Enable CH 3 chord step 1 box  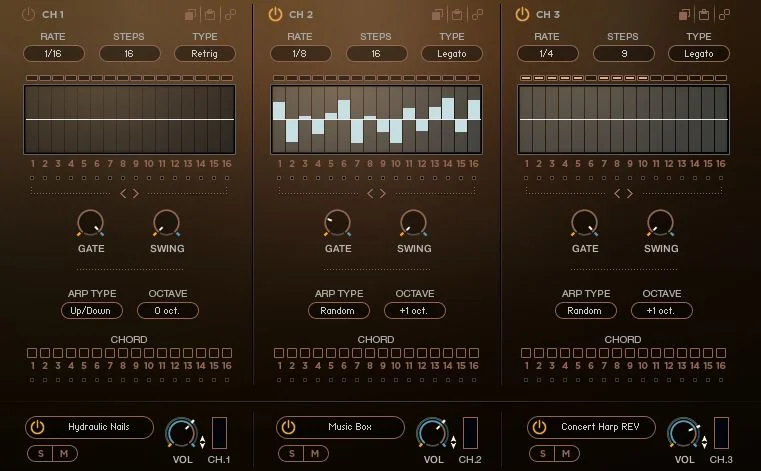coord(526,353)
